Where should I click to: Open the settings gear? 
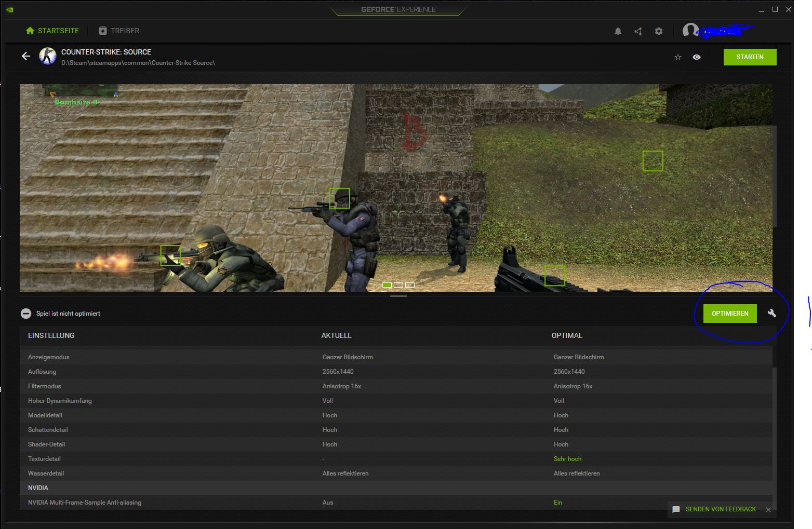(659, 31)
